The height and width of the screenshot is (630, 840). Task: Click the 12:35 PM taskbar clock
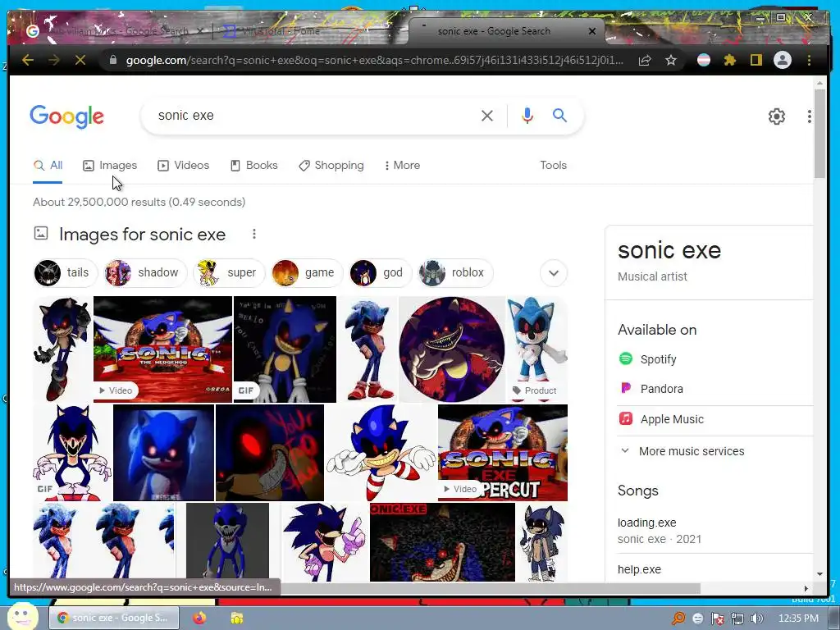(x=798, y=619)
